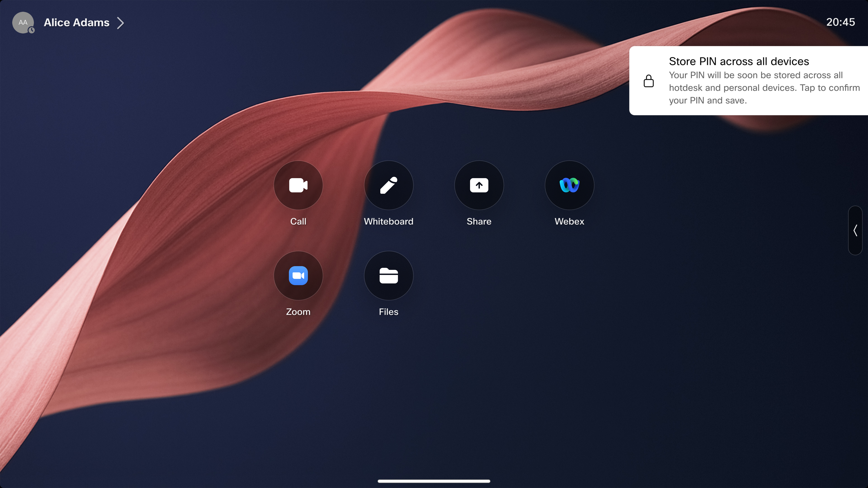Open the Call app
Viewport: 868px width, 488px height.
pos(298,185)
